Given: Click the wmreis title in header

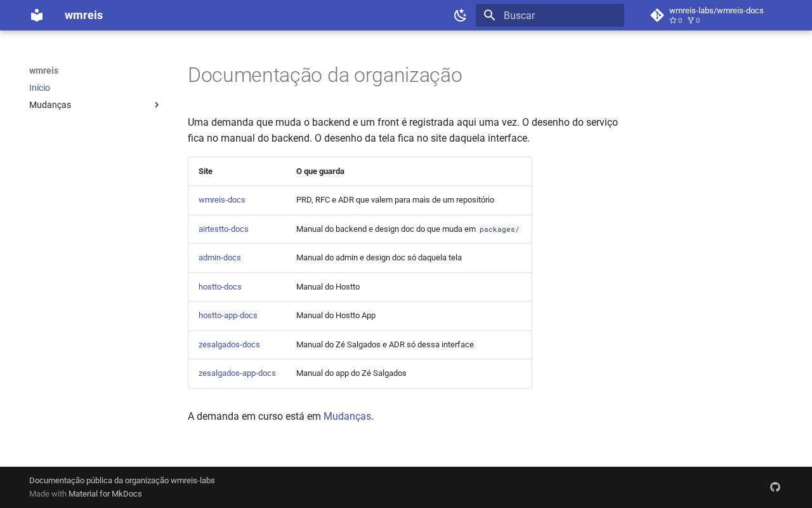Looking at the screenshot, I should (x=84, y=15).
